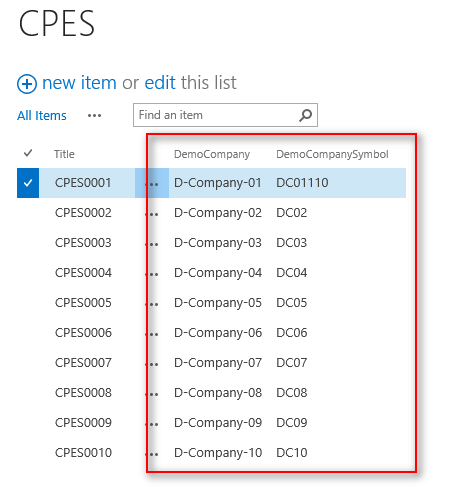The height and width of the screenshot is (487, 466).
Task: Sort by the DemoCompany column header
Action: [x=212, y=154]
